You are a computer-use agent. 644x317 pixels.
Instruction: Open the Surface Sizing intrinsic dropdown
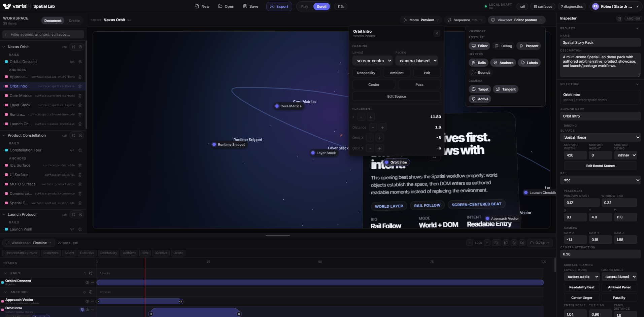(x=626, y=155)
